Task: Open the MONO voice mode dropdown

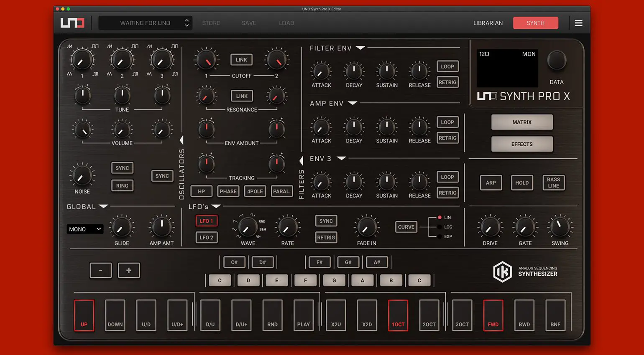Action: click(85, 229)
